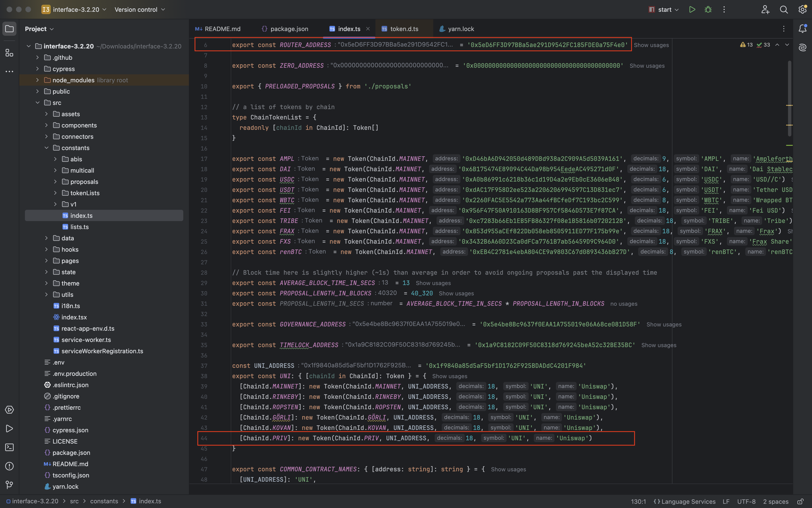Run the start configuration
812x508 pixels.
[692, 9]
